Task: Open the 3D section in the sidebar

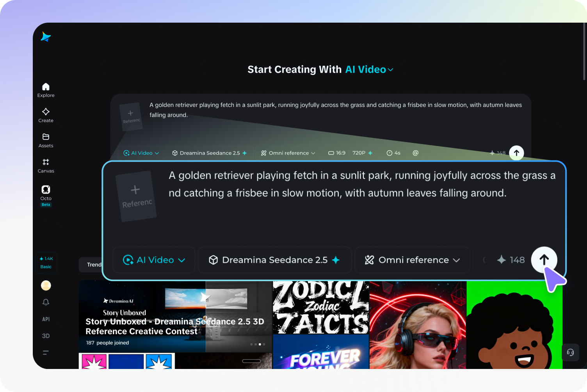Action: point(46,336)
